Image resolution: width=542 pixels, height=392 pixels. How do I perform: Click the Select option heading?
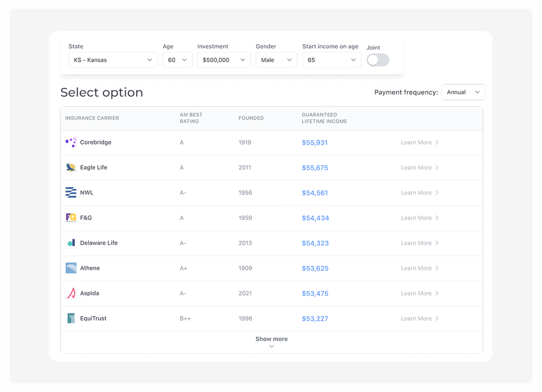tap(102, 93)
